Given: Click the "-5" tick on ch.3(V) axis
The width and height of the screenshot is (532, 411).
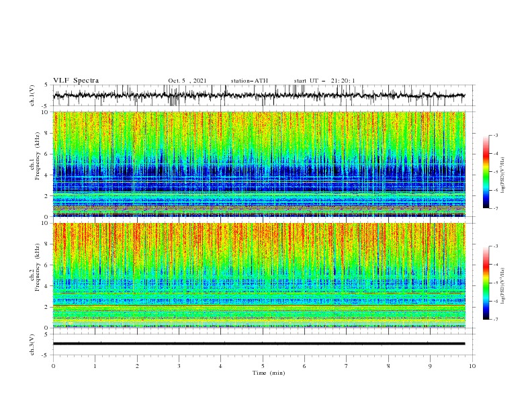Looking at the screenshot, I should (46, 355).
